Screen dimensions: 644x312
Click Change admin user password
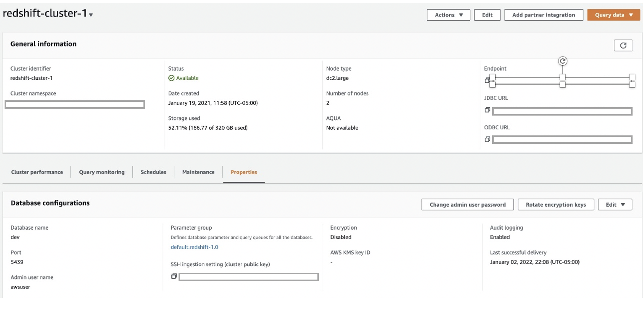click(468, 204)
